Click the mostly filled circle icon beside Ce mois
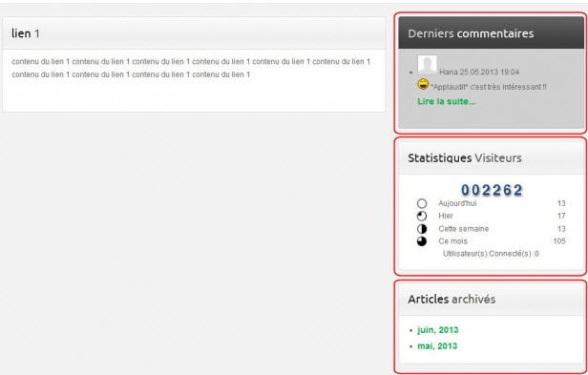This screenshot has width=588, height=375. coord(422,241)
